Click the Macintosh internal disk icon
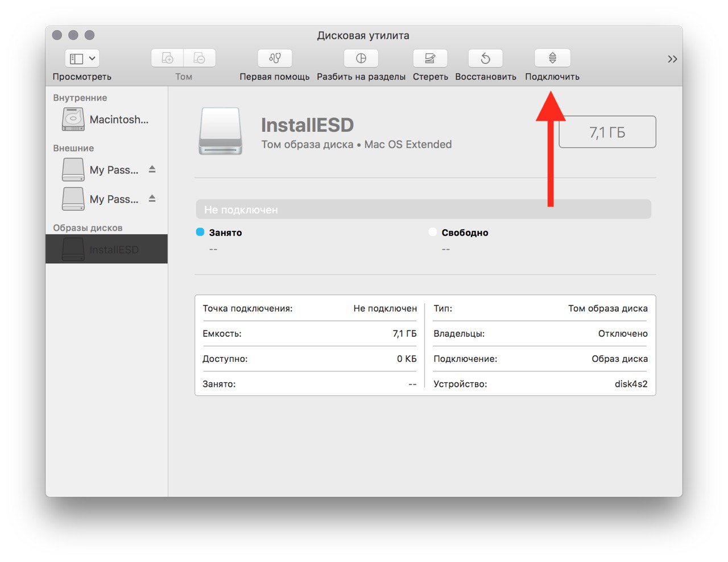The width and height of the screenshot is (728, 562). (x=73, y=119)
